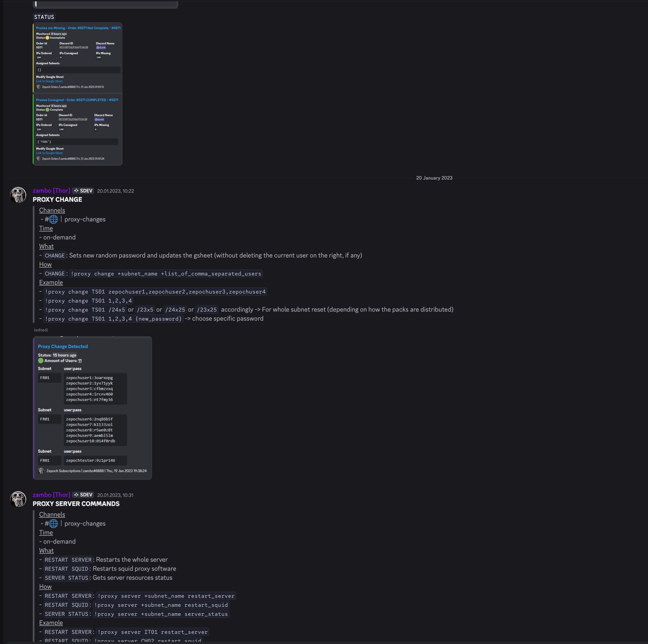The image size is (648, 644).
Task: Click the SDEV role badge beside zambo's name
Action: 83,191
